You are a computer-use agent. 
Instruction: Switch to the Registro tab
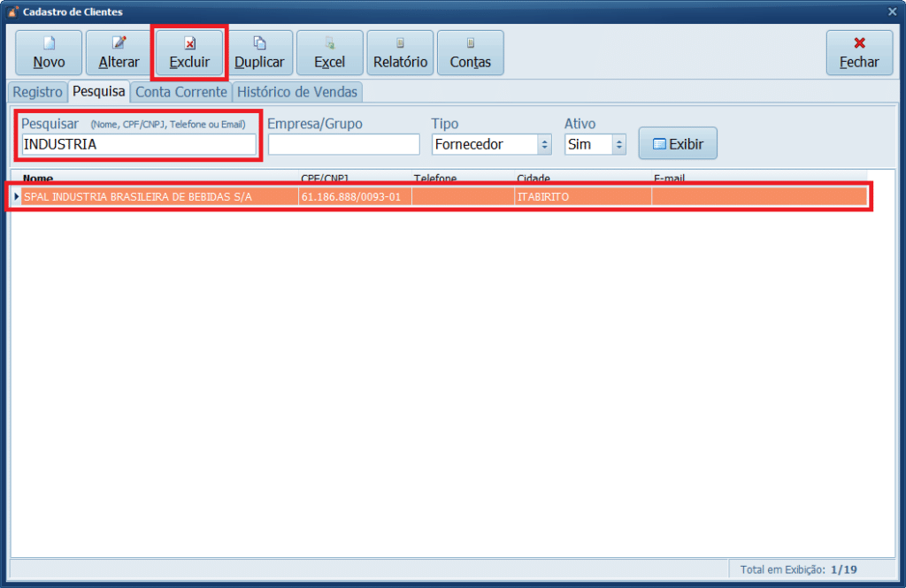[x=37, y=92]
